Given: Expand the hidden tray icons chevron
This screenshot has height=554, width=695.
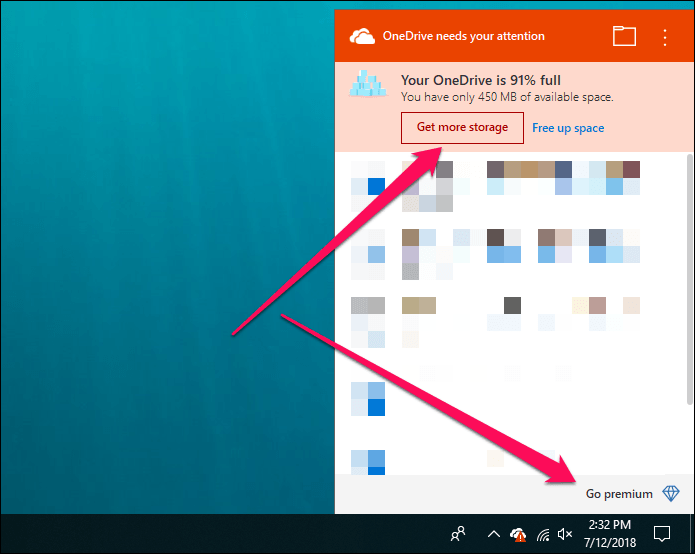Looking at the screenshot, I should [494, 534].
